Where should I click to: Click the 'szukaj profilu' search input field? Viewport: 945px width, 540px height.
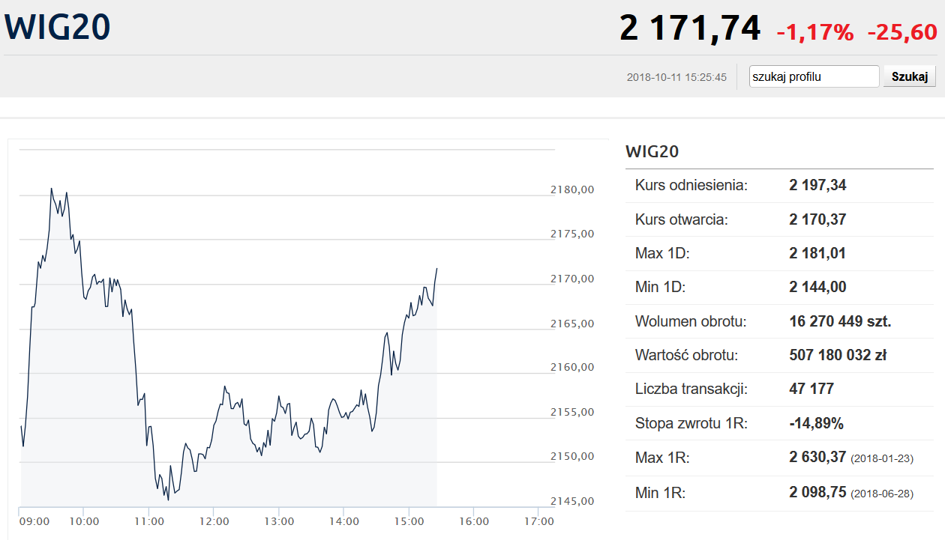[x=814, y=77]
